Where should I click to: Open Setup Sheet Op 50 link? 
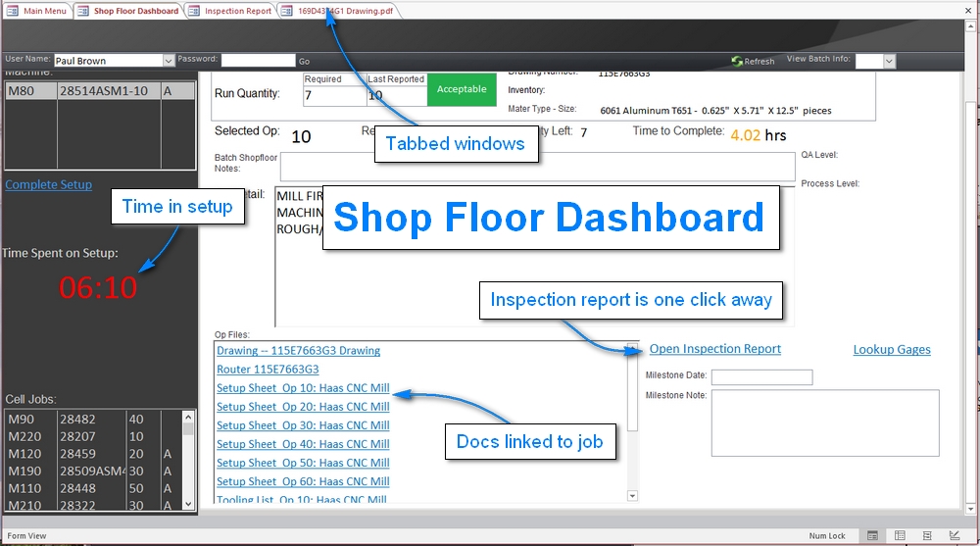(x=303, y=464)
